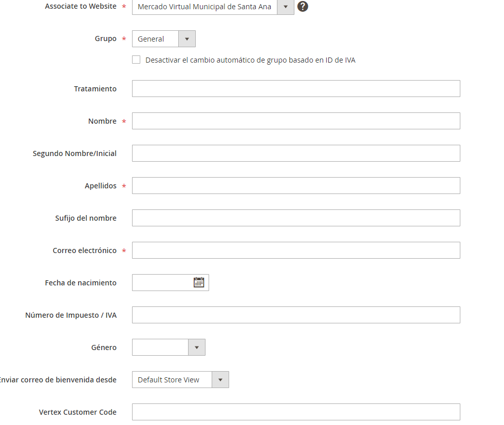Click the Mercado Virtual Municipal selection
The width and height of the screenshot is (504, 425).
click(203, 7)
